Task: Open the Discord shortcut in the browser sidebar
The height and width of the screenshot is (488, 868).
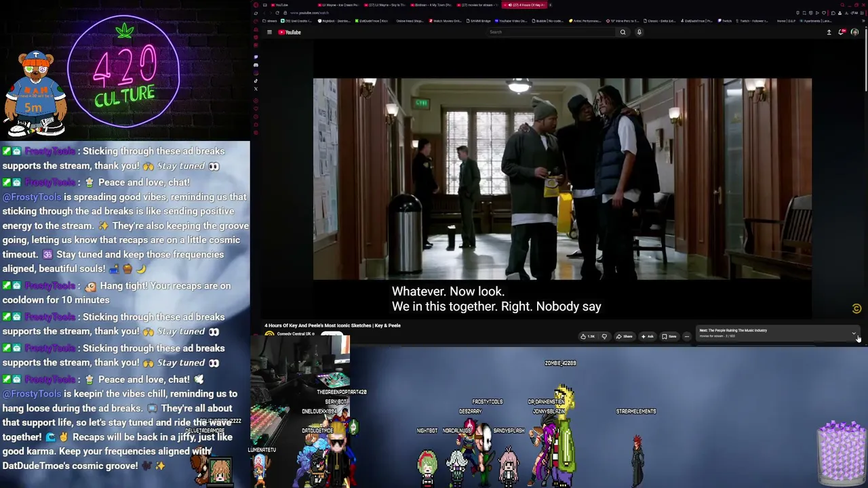Action: click(256, 65)
